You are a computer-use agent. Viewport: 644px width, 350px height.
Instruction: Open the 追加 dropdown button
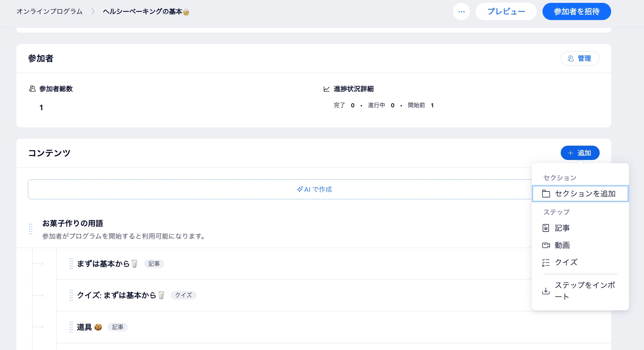click(580, 153)
